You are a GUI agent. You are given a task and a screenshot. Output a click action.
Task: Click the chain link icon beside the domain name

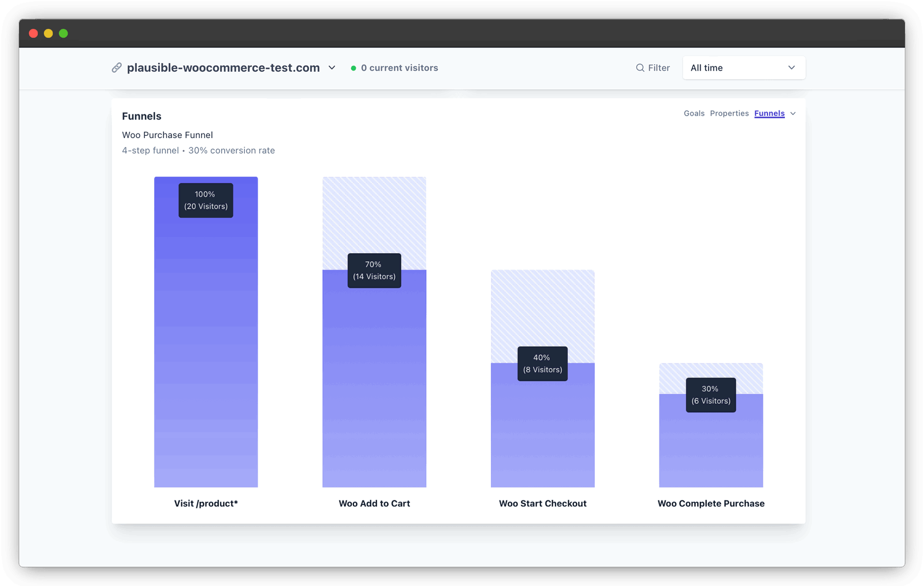[x=117, y=68]
